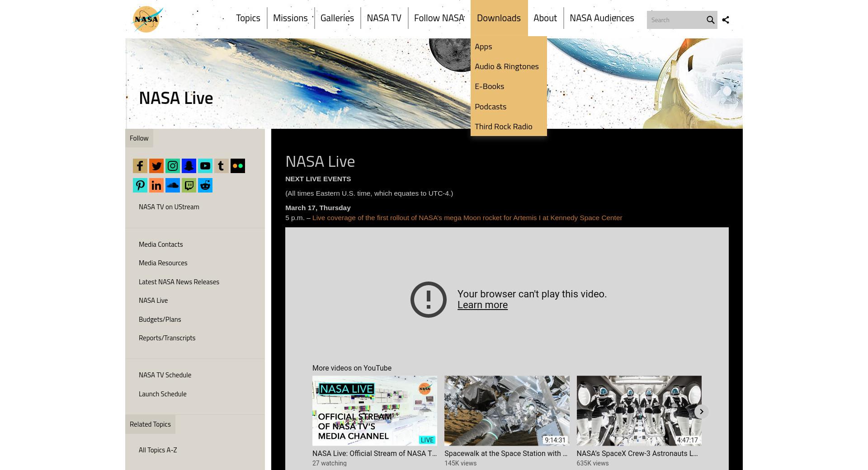Open Latest NASA News Releases link
Viewport: 868px width, 470px height.
(179, 282)
